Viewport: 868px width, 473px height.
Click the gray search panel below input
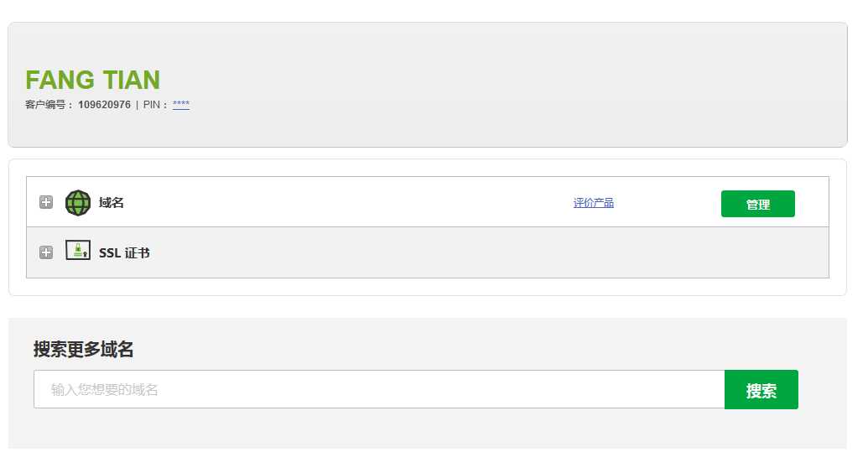pyautogui.click(x=426, y=429)
